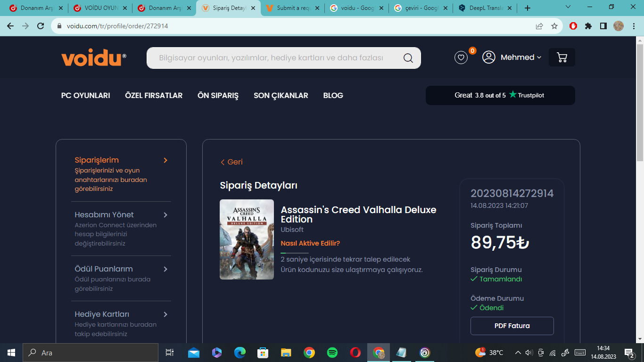The width and height of the screenshot is (644, 362).
Task: Open the Windows Start menu
Action: pos(11,353)
